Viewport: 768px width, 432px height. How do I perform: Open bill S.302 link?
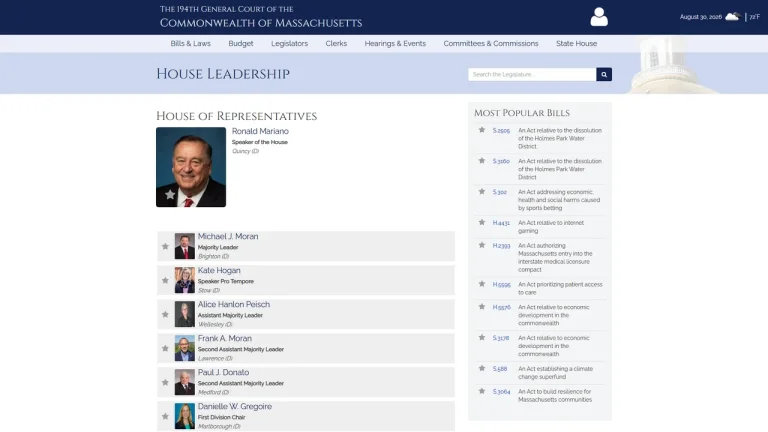point(500,192)
